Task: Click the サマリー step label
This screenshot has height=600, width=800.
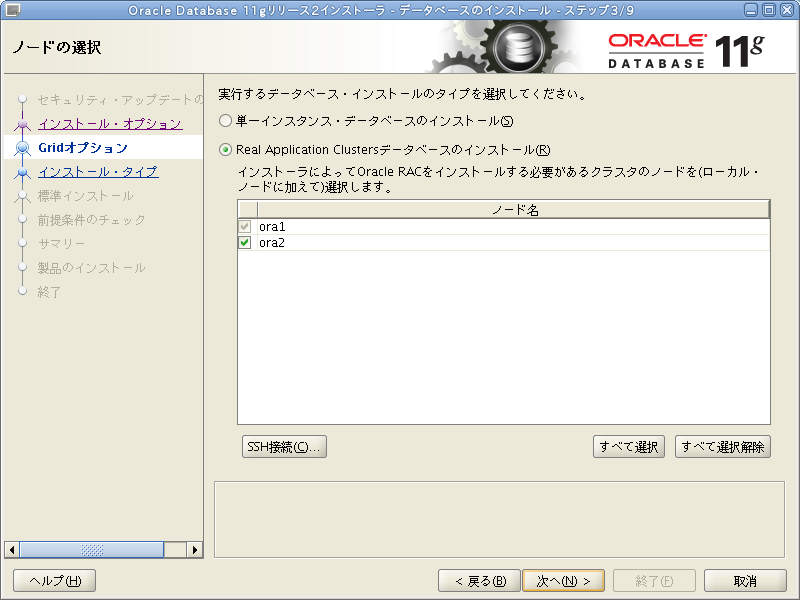Action: point(62,244)
